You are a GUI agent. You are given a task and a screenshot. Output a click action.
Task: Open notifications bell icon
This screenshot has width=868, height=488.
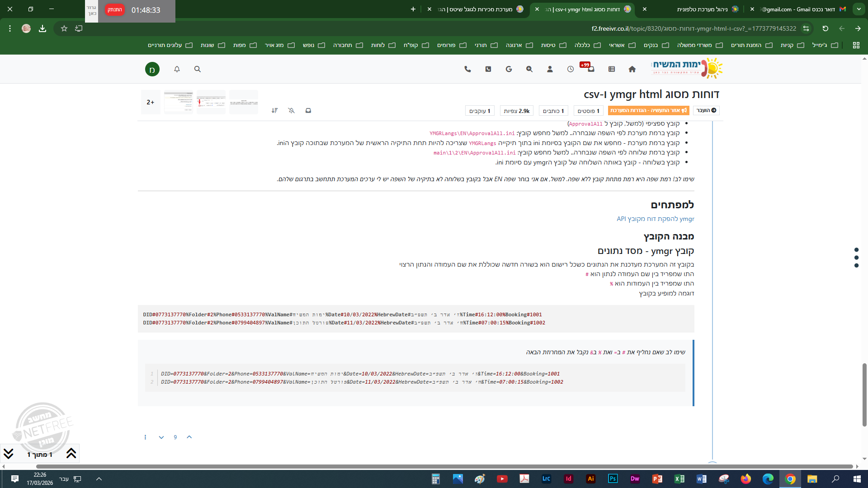pyautogui.click(x=177, y=69)
